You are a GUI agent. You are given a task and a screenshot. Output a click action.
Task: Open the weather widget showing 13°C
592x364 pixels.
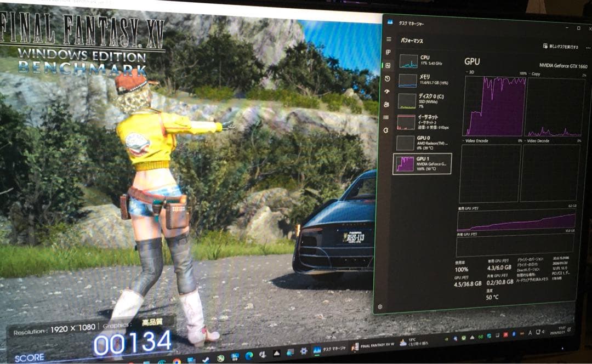point(414,342)
